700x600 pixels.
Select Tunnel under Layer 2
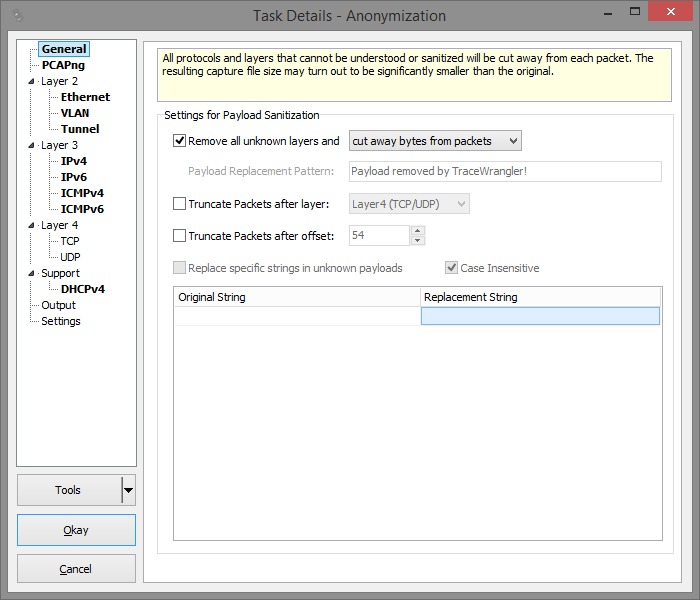[80, 129]
